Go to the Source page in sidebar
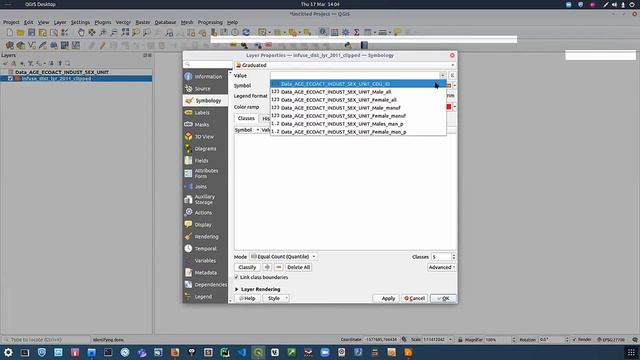The image size is (640, 360). (205, 89)
